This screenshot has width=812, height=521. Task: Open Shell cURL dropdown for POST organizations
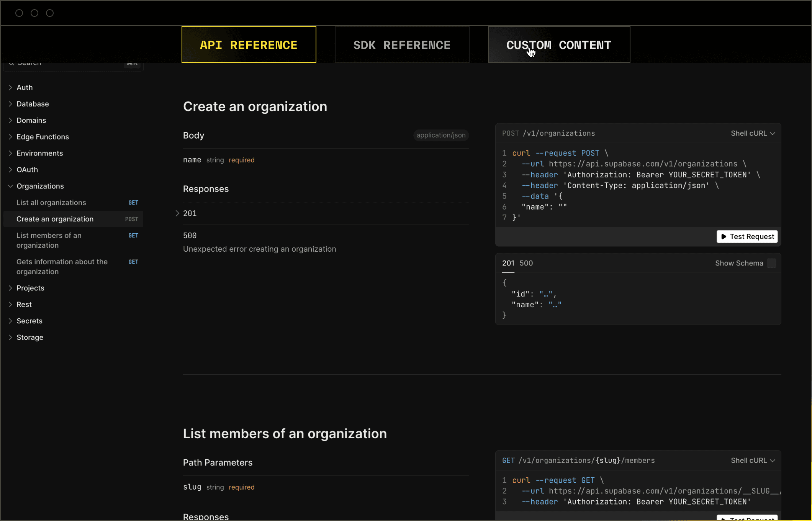click(x=753, y=133)
